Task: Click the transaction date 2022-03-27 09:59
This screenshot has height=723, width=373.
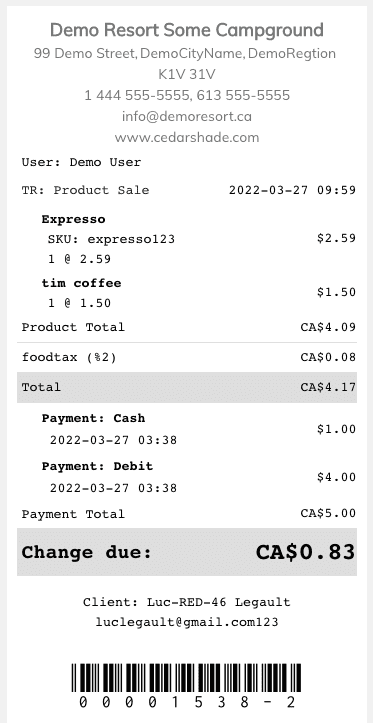Action: [292, 190]
